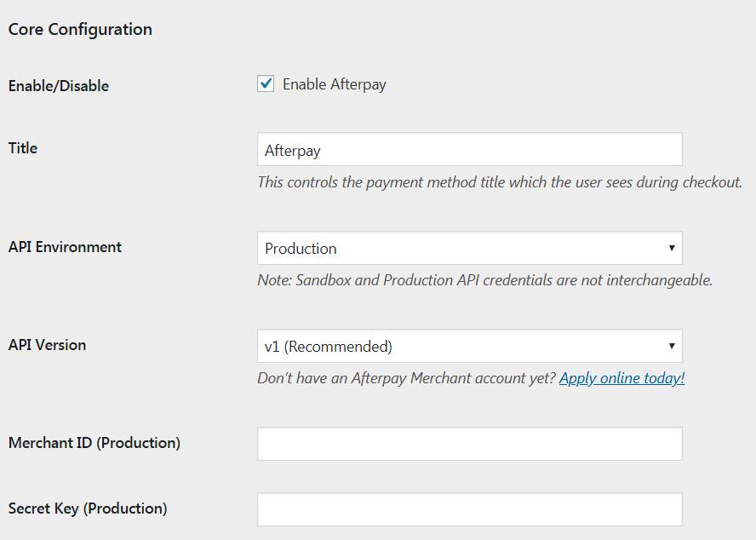The width and height of the screenshot is (756, 540).
Task: Focus the Merchant ID (Production) field
Action: click(x=468, y=443)
